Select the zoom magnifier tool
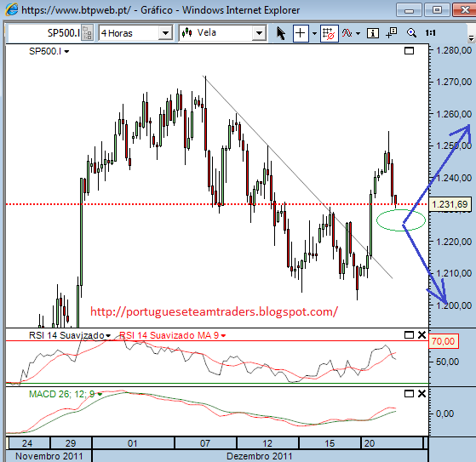Screen dimensions: 476x462 click(x=411, y=33)
